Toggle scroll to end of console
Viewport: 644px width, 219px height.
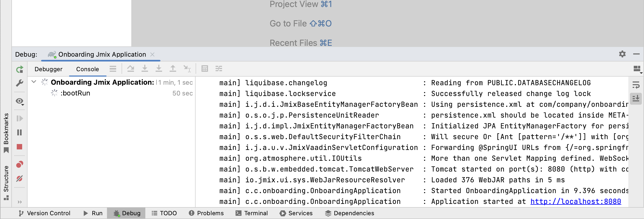(636, 98)
